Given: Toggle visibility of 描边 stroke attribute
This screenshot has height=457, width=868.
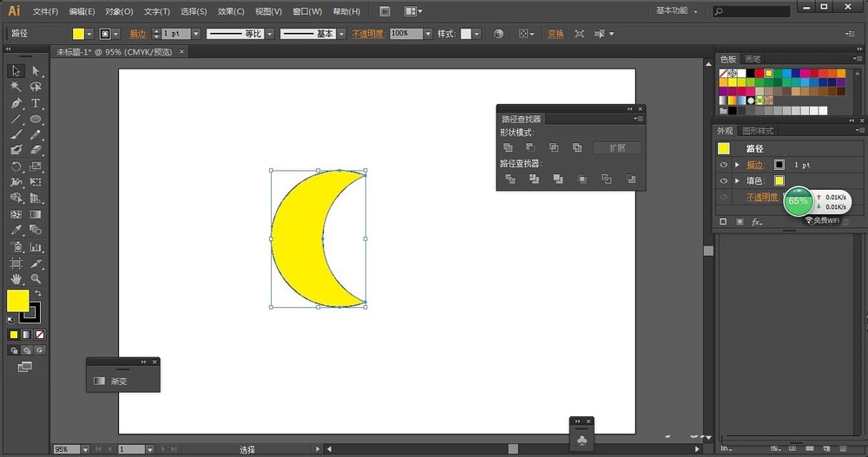Looking at the screenshot, I should [723, 165].
